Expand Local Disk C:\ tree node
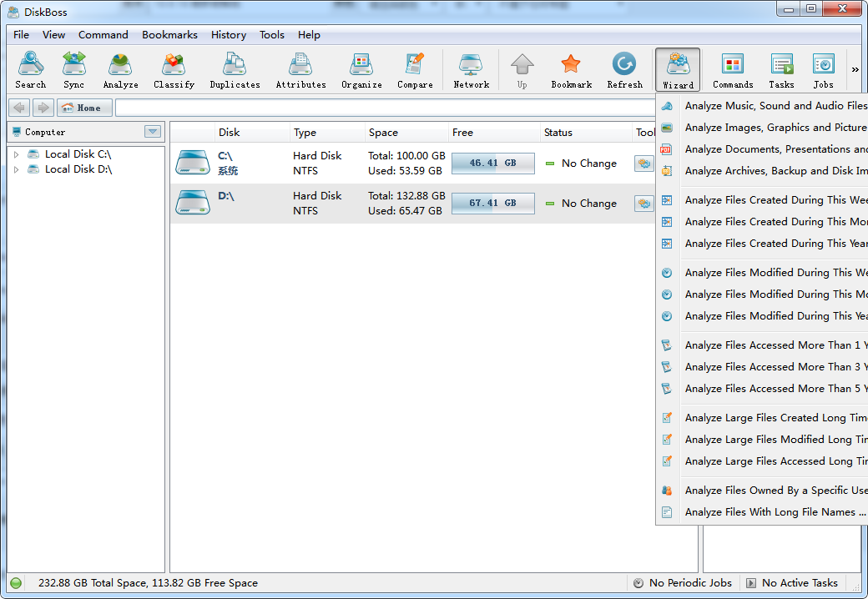The height and width of the screenshot is (599, 868). click(16, 154)
